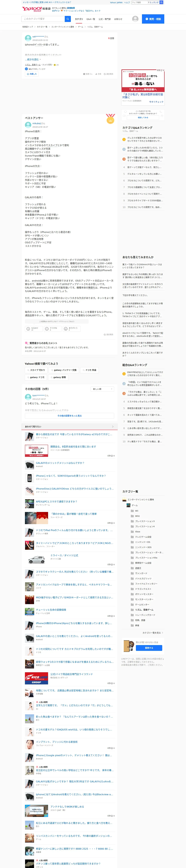Click 知恵袋トップ in the breadcrumb

tap(28, 27)
